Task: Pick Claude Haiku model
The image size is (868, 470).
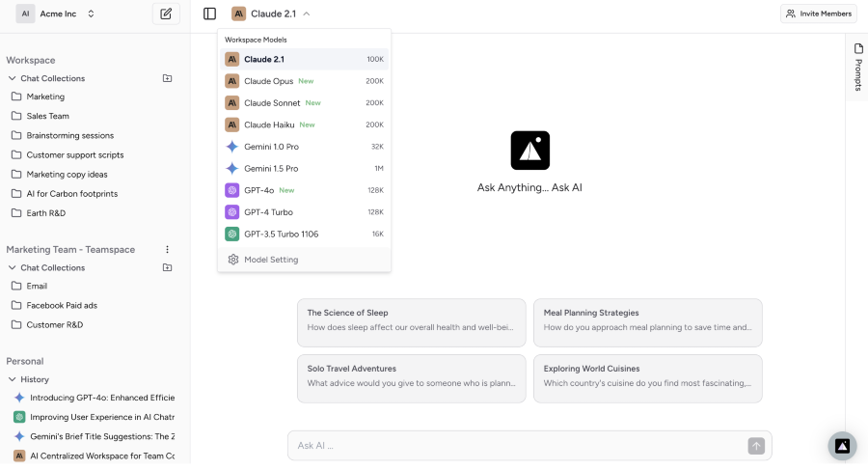Action: point(304,124)
